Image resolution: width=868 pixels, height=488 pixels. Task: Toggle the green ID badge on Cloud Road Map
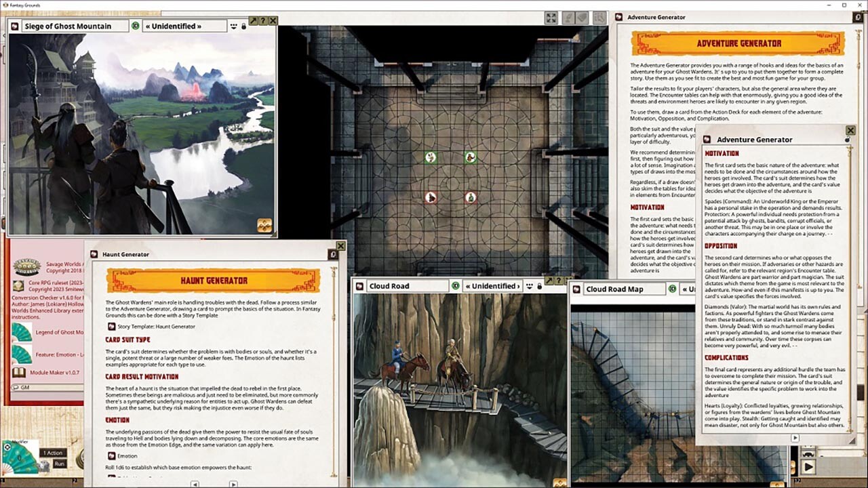(672, 289)
